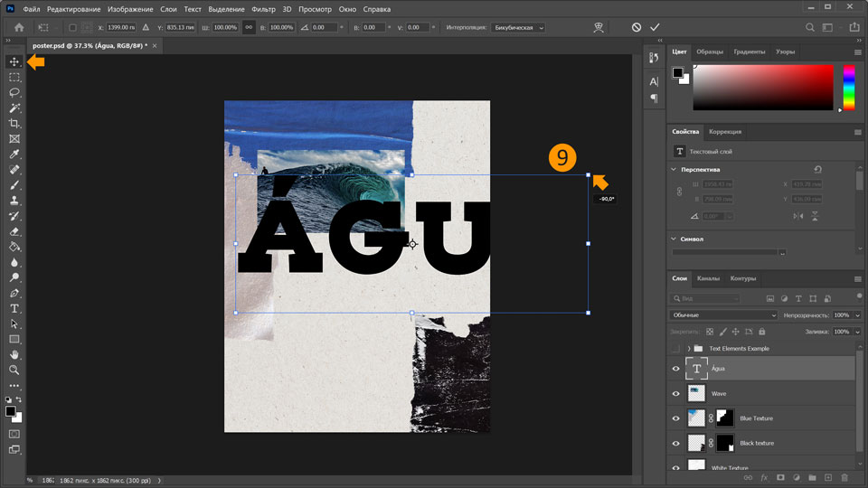Select the Wave layer thumbnail
The height and width of the screenshot is (488, 868).
696,393
